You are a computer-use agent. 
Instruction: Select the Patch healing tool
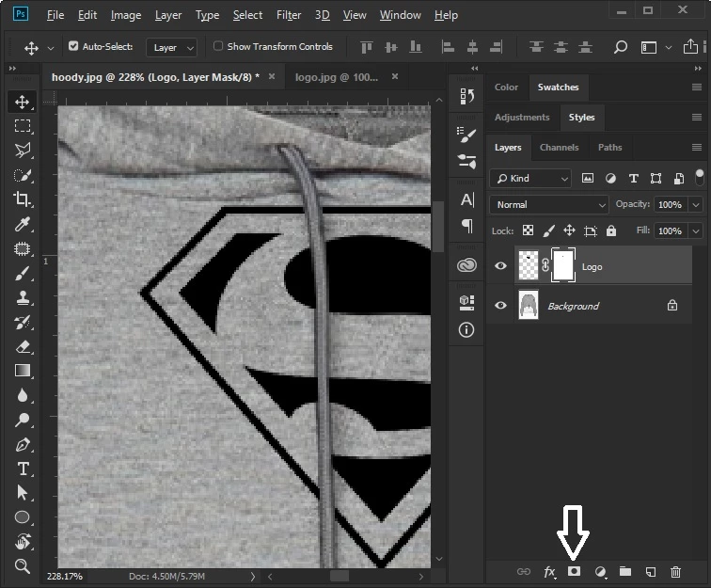(x=22, y=248)
